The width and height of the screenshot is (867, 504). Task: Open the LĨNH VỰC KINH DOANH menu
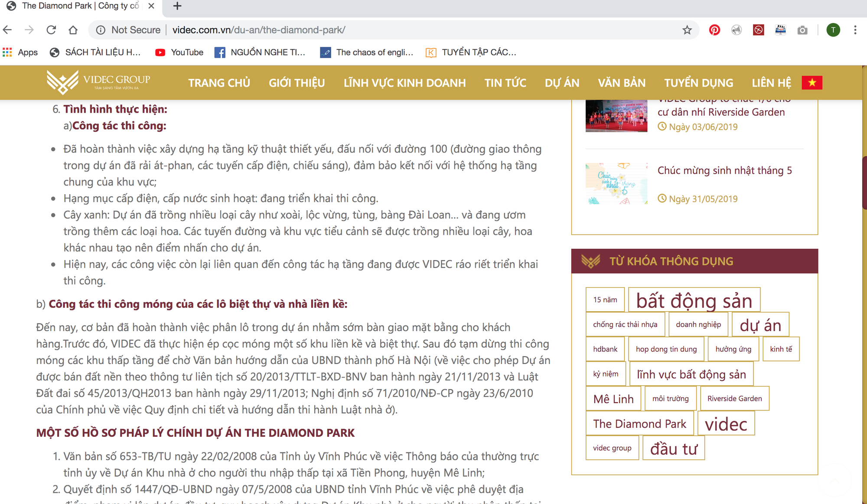pyautogui.click(x=404, y=83)
